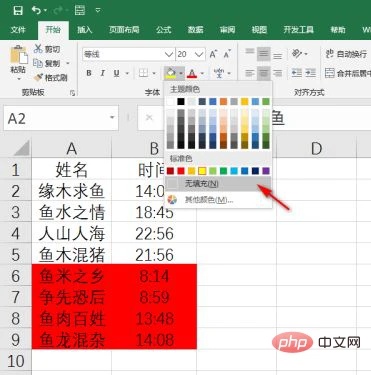Expand the Name Box dropdown arrow
Image resolution: width=371 pixels, height=375 pixels.
tap(112, 117)
